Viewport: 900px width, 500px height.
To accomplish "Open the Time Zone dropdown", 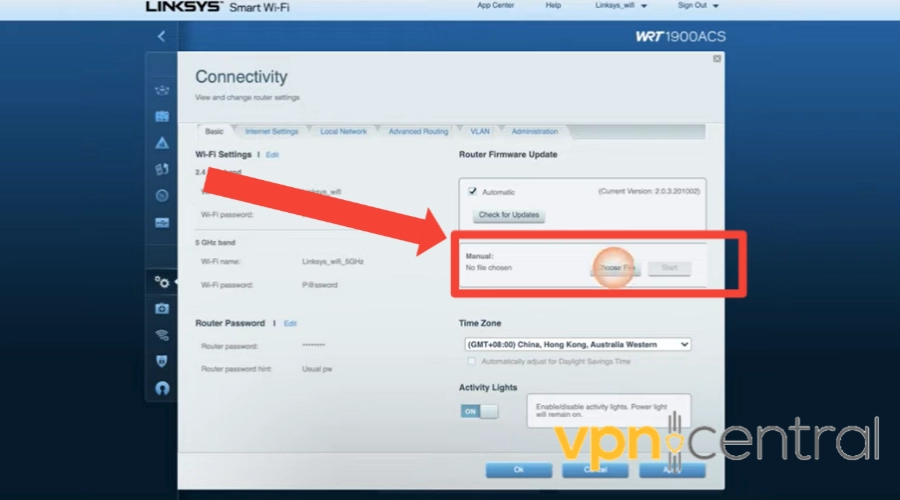I will tap(578, 344).
